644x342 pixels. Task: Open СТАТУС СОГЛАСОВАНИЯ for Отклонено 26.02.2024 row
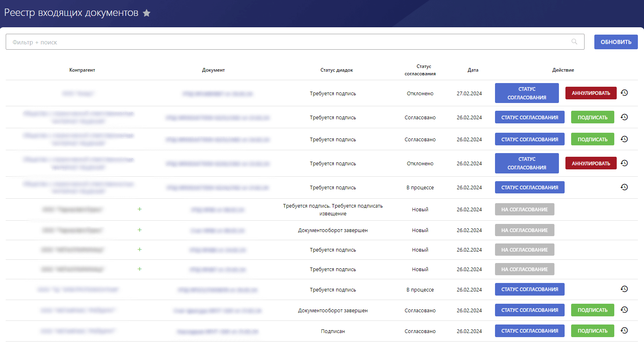click(527, 163)
